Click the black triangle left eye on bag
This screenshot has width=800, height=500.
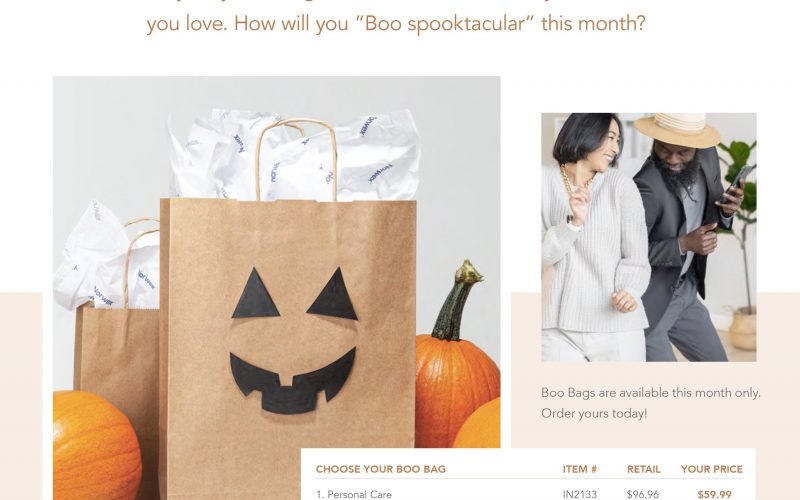coord(255,293)
